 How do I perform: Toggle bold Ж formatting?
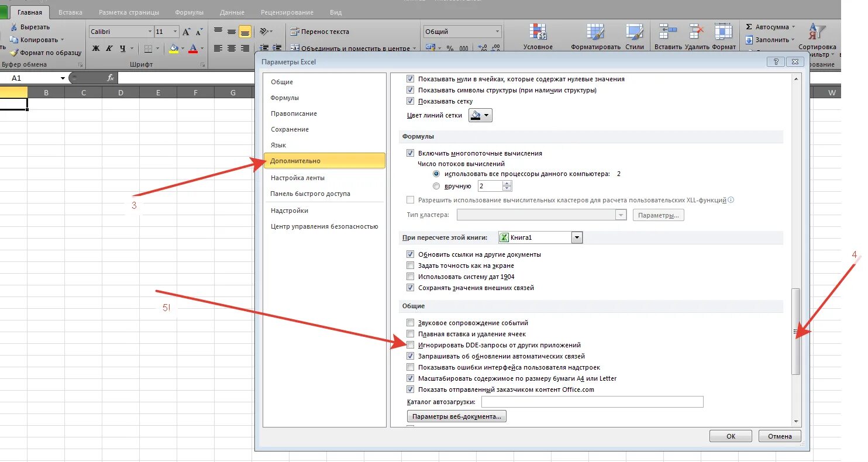[96, 49]
